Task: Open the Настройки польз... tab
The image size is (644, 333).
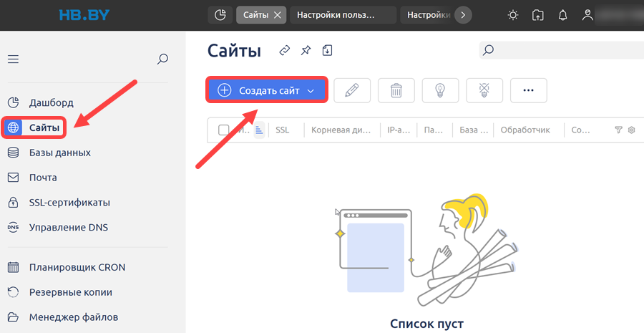Action: click(343, 15)
